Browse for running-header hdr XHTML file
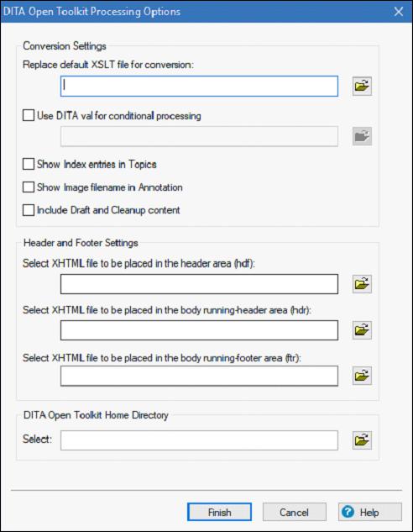This screenshot has height=532, width=413. click(x=362, y=329)
